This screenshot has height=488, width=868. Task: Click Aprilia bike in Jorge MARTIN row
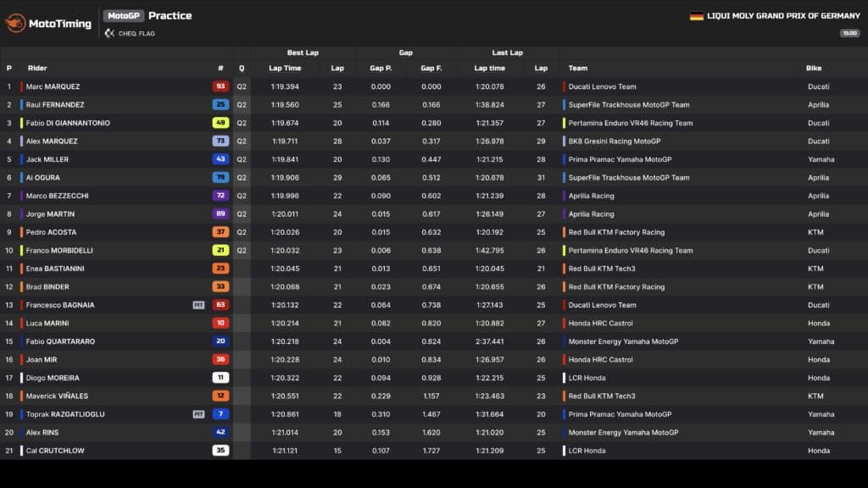click(x=818, y=213)
